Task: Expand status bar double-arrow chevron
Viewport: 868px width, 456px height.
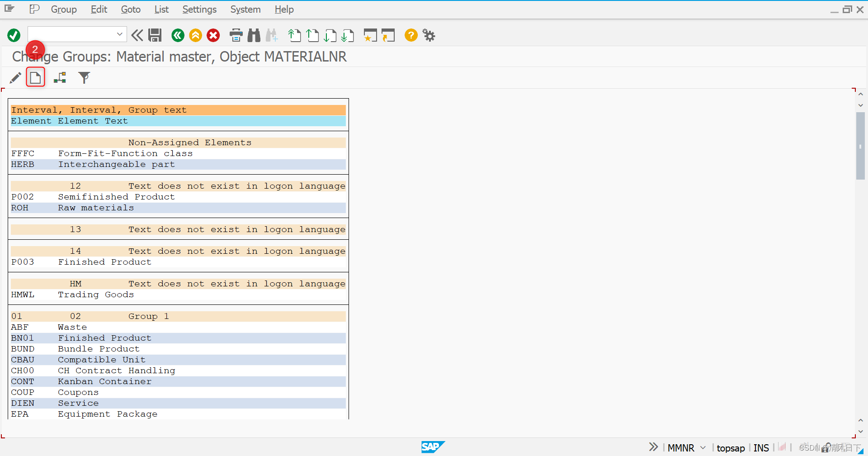Action: click(653, 447)
